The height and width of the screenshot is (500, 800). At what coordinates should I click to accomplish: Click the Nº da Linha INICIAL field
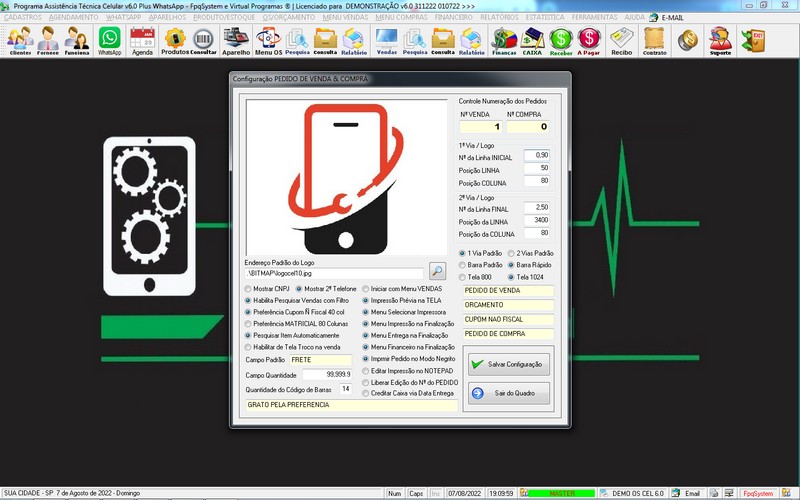click(537, 155)
